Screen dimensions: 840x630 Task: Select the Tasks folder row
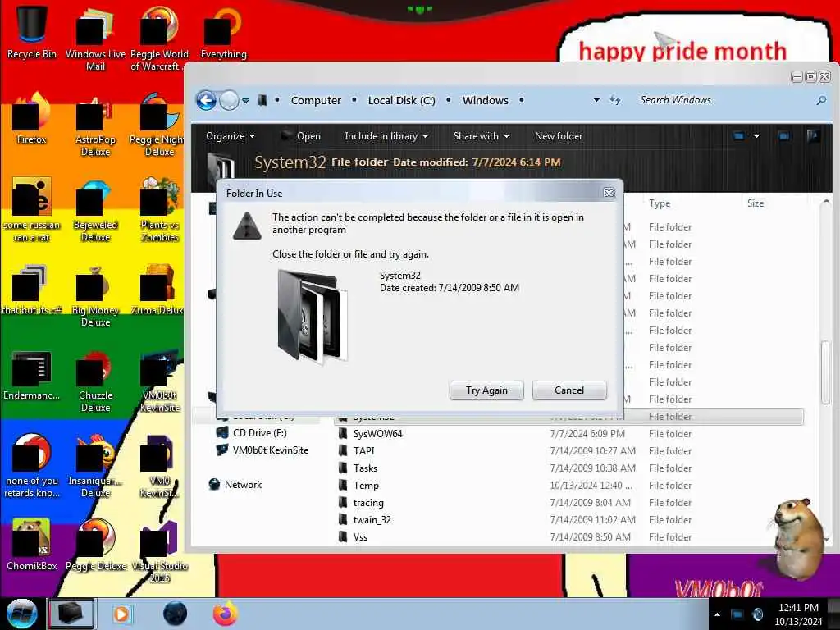(x=569, y=468)
